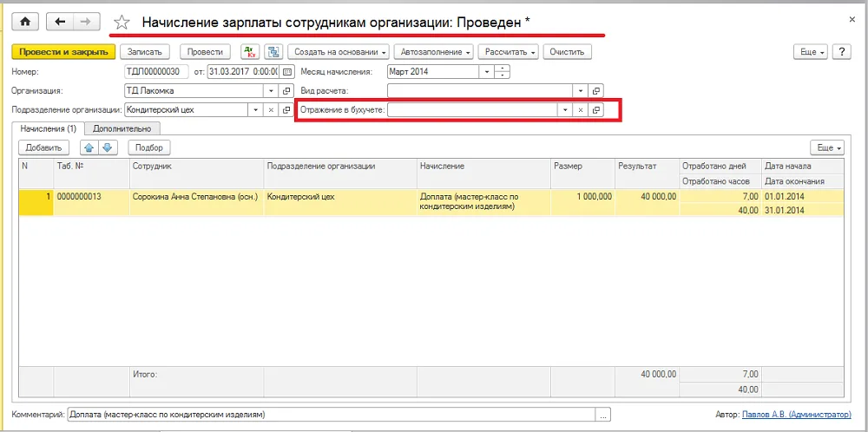Click Провести и закрыть button

63,52
